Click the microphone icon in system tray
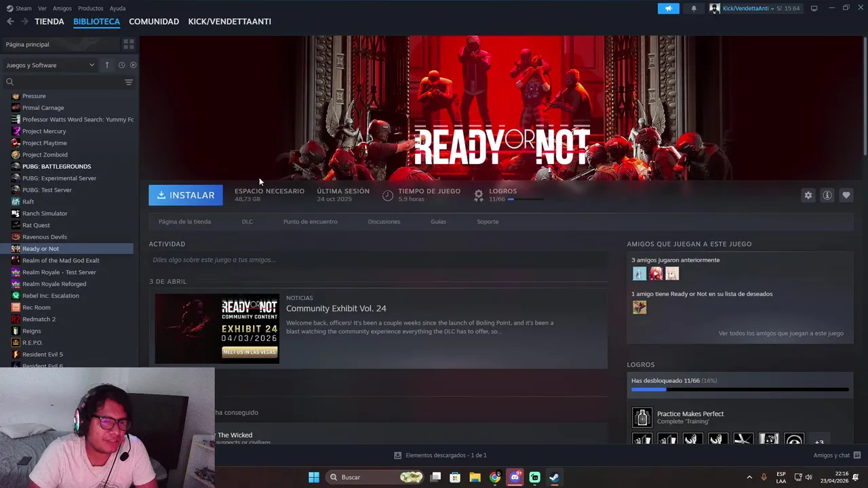Screen dimensions: 868x488 click(x=764, y=477)
